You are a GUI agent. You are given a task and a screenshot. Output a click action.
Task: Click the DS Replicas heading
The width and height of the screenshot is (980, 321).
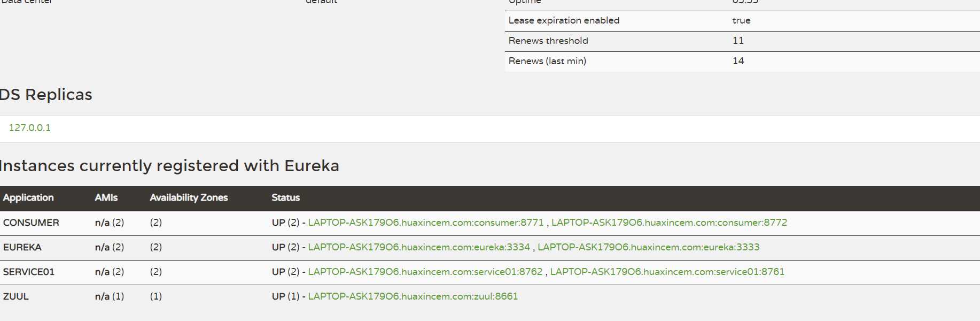pos(46,95)
